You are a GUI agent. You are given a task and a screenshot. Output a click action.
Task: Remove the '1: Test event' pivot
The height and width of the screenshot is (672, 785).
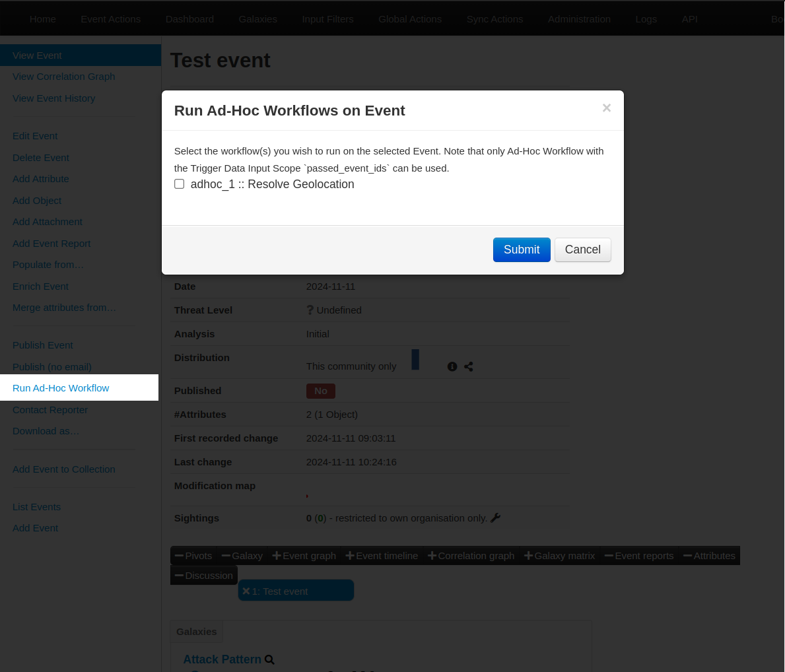(246, 591)
